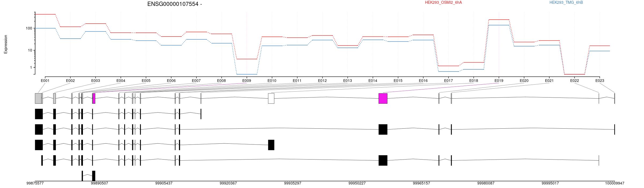The width and height of the screenshot is (644, 188).
Task: Click exon label E008
Action: point(221,81)
